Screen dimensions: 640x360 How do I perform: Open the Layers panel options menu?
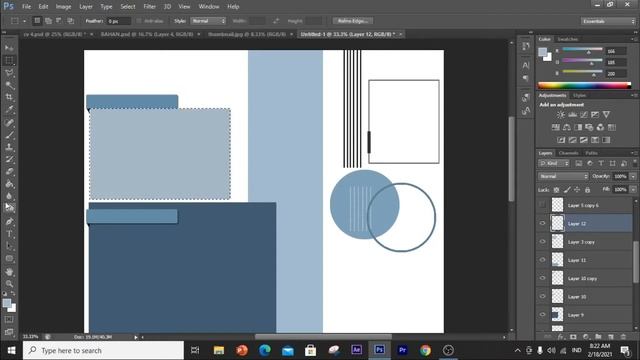tap(634, 153)
